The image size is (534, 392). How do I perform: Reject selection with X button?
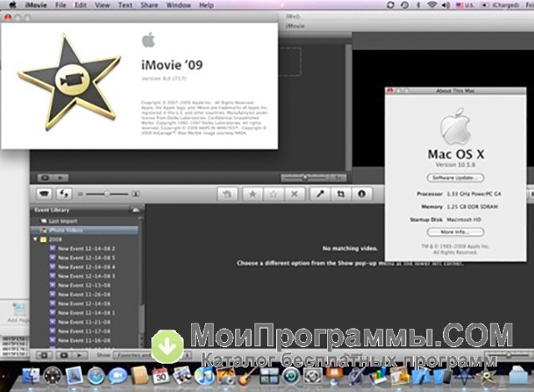(295, 194)
